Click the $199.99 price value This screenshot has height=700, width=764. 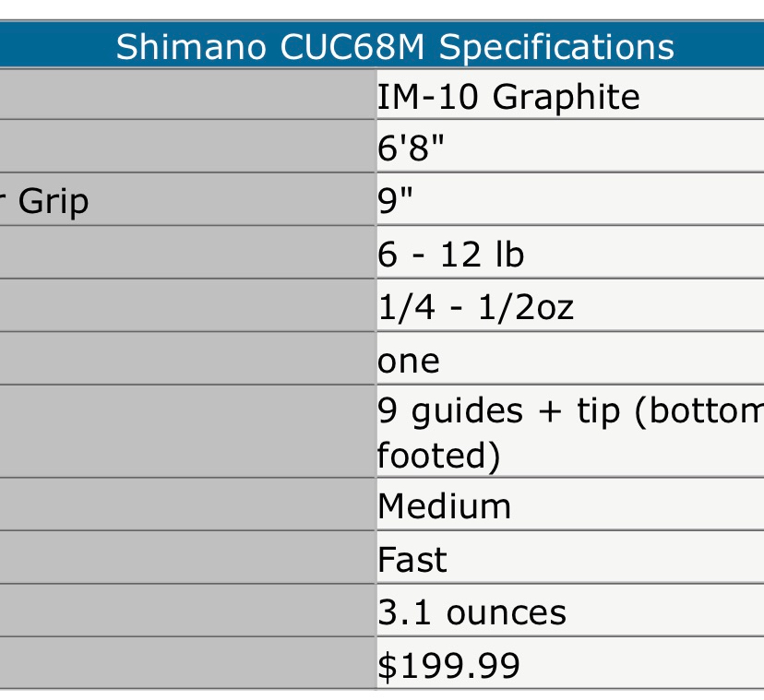coord(448,665)
